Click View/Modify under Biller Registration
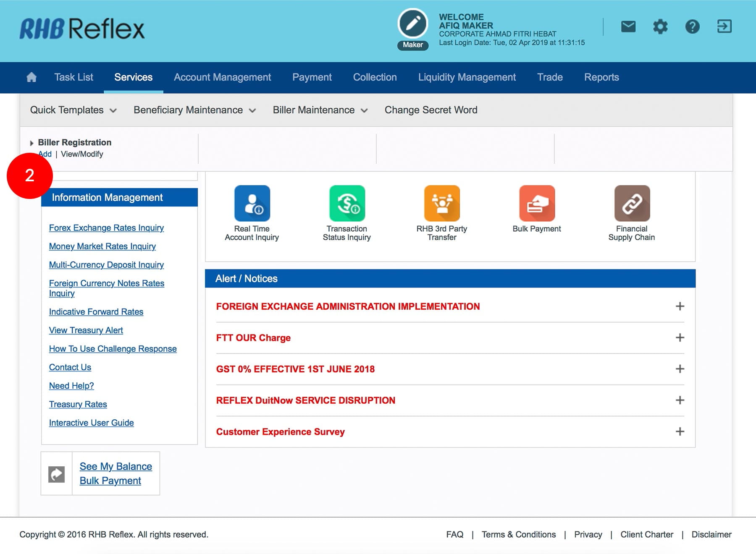 [82, 154]
